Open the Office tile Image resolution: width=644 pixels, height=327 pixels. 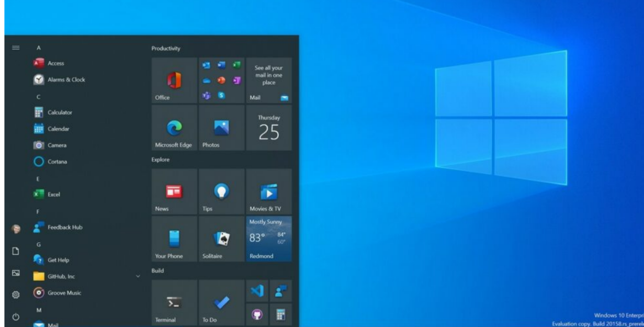point(174,80)
